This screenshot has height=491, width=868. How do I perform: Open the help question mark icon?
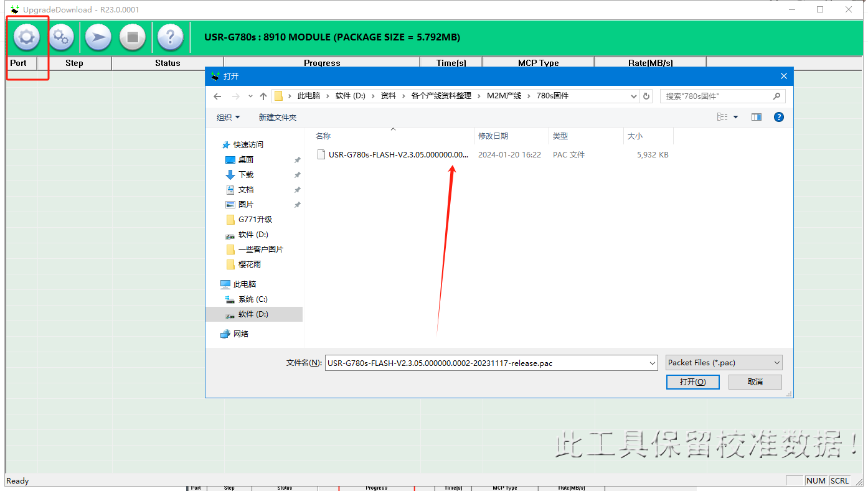coord(170,38)
